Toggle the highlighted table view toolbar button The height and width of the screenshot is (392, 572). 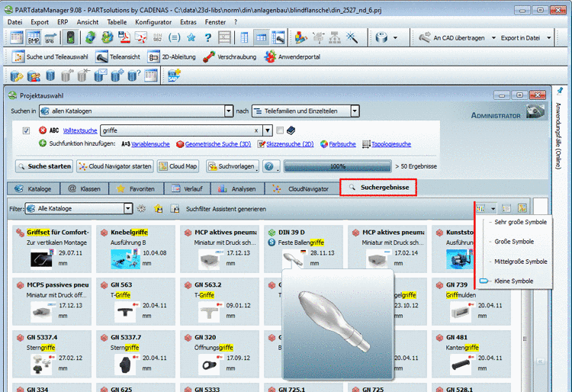click(261, 37)
